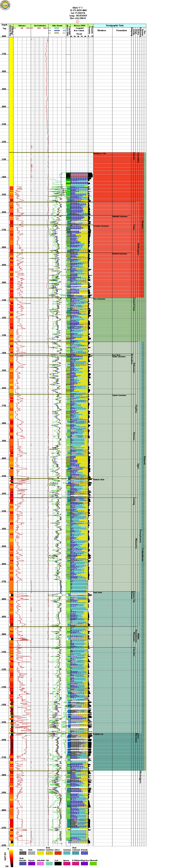
Task: Select the Shaly Dolomite legend pattern
Action: pos(23,864)
